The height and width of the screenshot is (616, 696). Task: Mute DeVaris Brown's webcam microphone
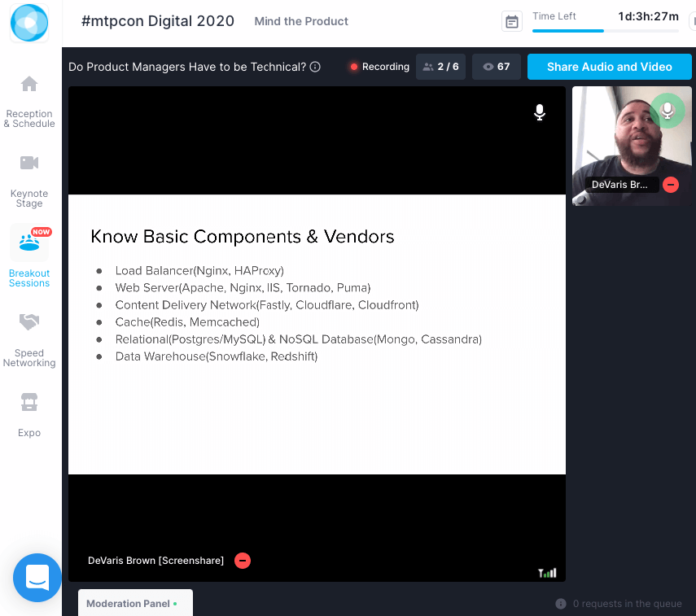668,110
